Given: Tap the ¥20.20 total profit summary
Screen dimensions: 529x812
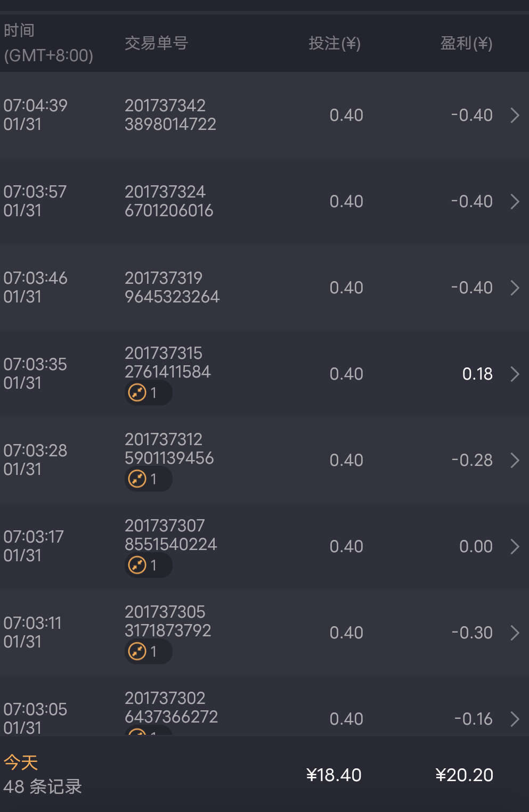Looking at the screenshot, I should pos(464,775).
